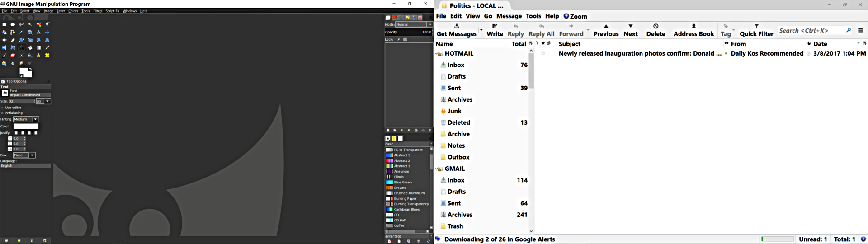
Task: Select the Paths tool in GIMP toolbox
Action: [x=13, y=32]
